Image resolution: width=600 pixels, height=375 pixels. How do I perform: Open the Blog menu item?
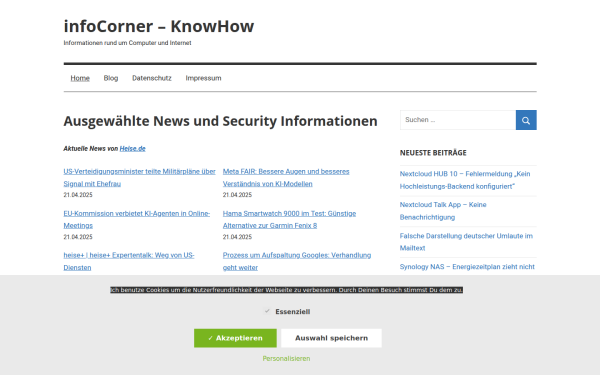pos(111,78)
